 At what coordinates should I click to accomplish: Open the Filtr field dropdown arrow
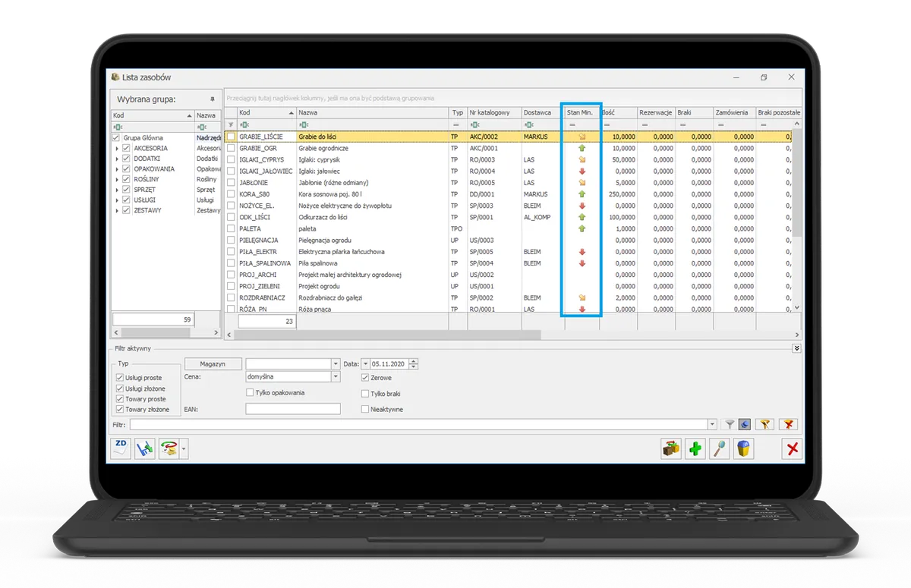point(712,425)
